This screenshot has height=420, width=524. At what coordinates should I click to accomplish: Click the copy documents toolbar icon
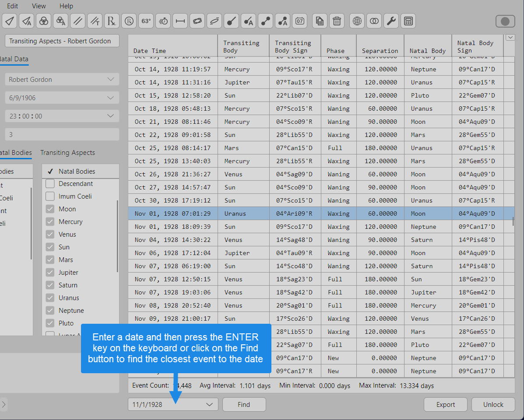coord(320,21)
